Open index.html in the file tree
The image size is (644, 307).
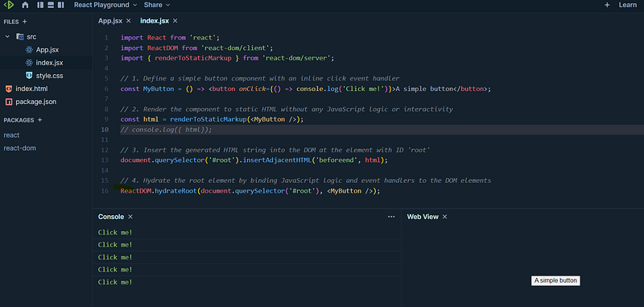(x=32, y=89)
